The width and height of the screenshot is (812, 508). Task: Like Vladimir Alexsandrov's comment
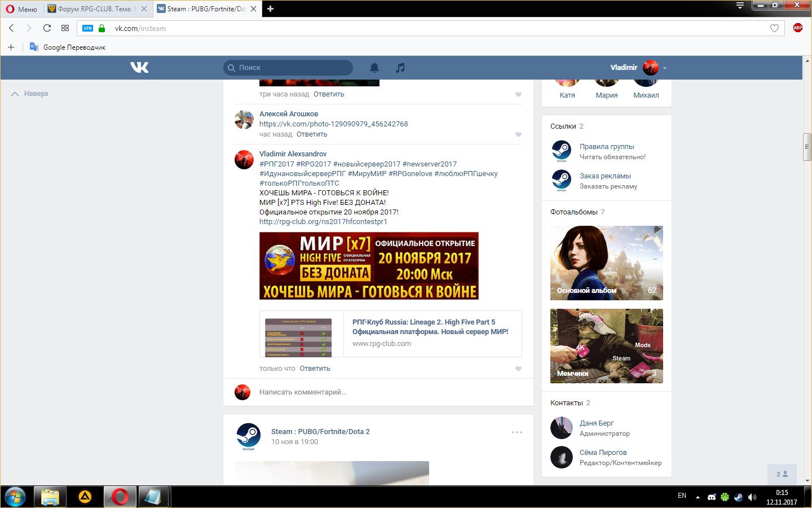click(518, 369)
